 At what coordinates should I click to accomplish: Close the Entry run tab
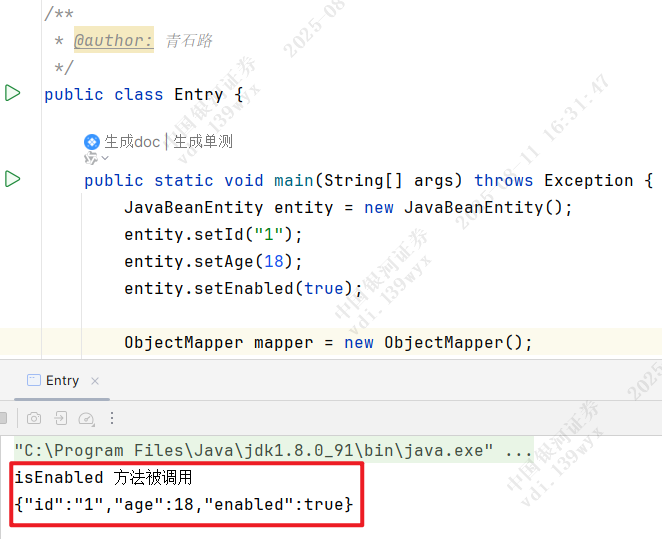point(95,381)
